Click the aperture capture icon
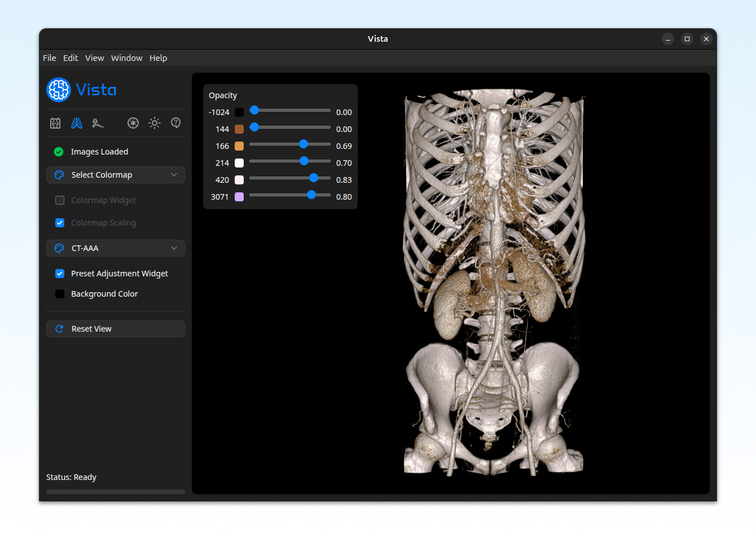The image size is (756, 533). [x=133, y=122]
